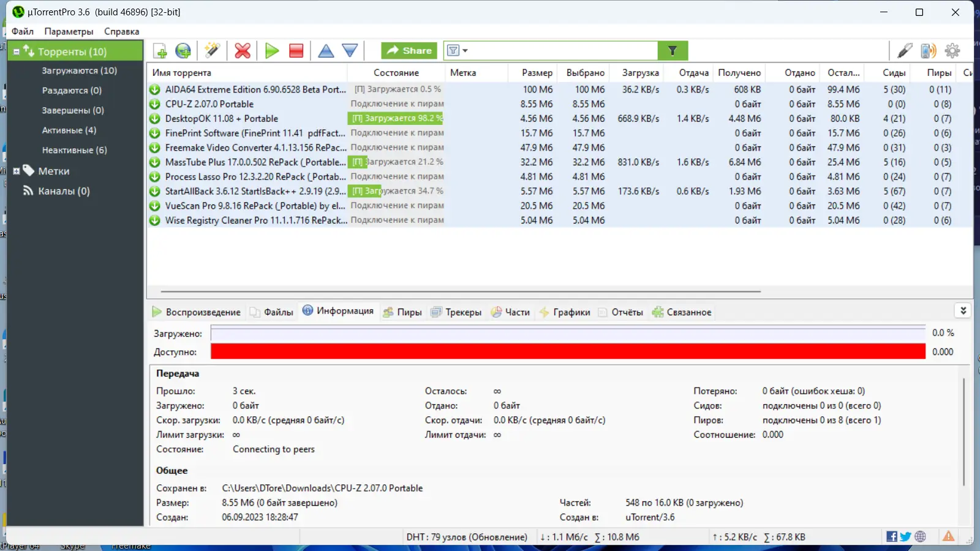Click the green Share button
980x551 pixels.
click(409, 50)
